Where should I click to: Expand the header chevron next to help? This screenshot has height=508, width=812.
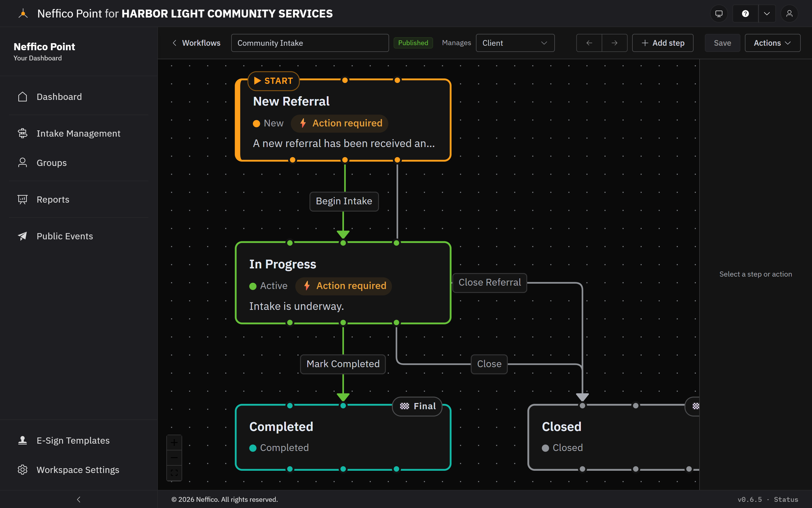[767, 14]
